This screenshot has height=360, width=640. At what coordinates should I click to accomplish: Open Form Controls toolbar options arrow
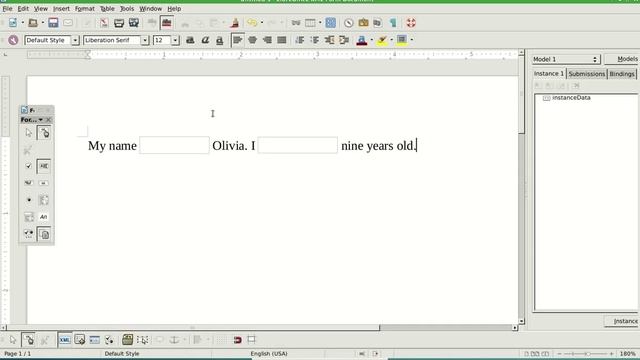(40, 120)
